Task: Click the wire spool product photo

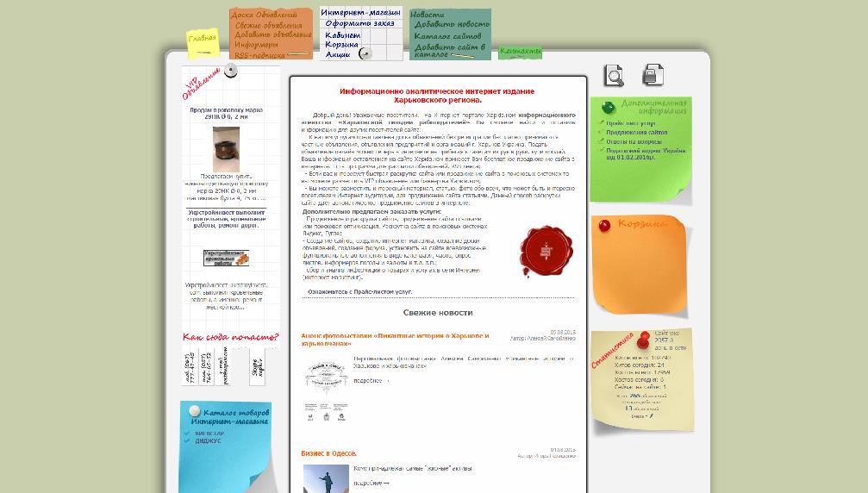Action: pyautogui.click(x=226, y=149)
